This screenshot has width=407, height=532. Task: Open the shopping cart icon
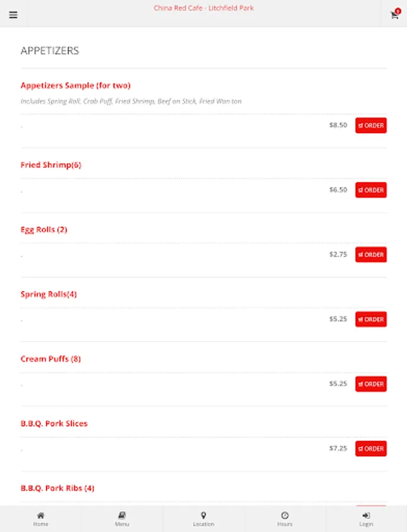(x=393, y=16)
